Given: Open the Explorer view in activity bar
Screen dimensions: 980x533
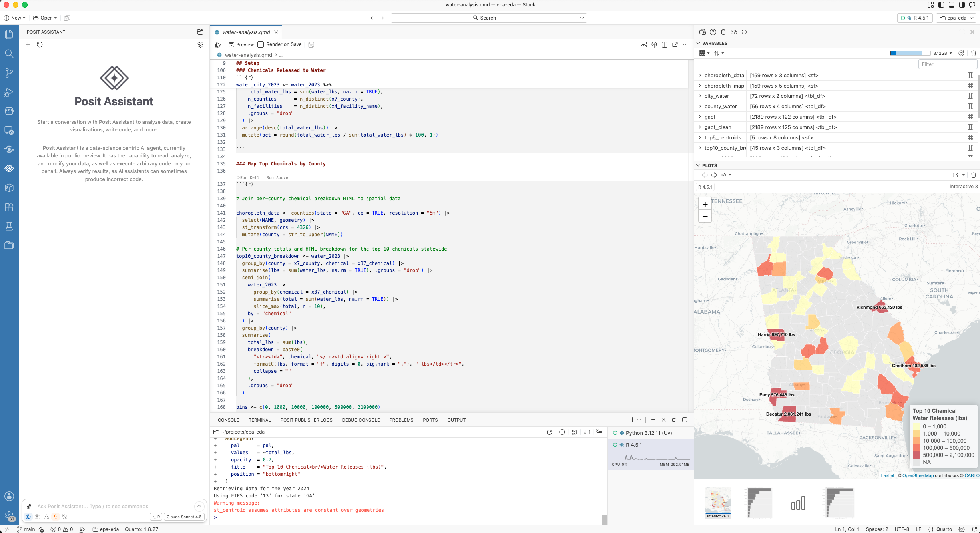Looking at the screenshot, I should (x=9, y=34).
